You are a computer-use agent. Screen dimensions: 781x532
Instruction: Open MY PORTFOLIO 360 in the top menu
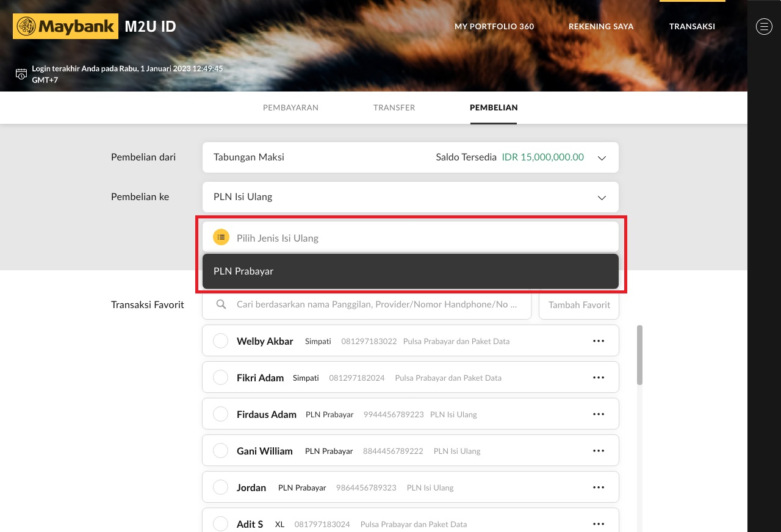click(x=494, y=26)
